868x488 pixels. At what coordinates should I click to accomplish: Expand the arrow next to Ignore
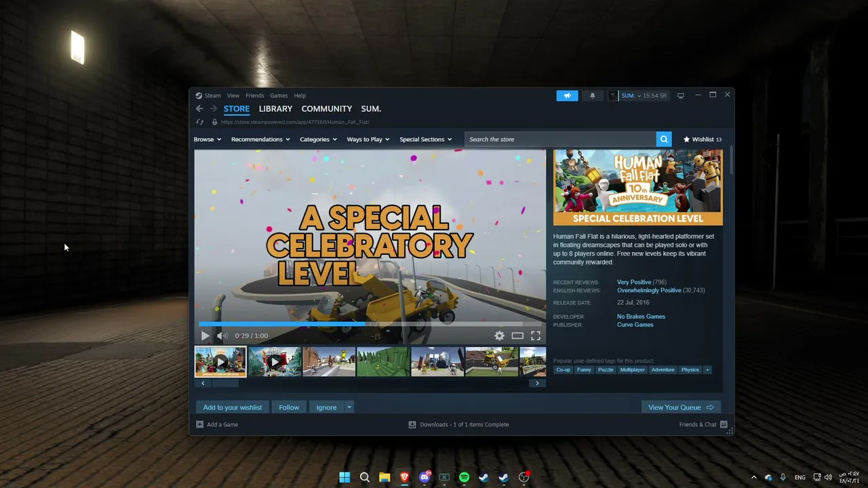coord(349,407)
